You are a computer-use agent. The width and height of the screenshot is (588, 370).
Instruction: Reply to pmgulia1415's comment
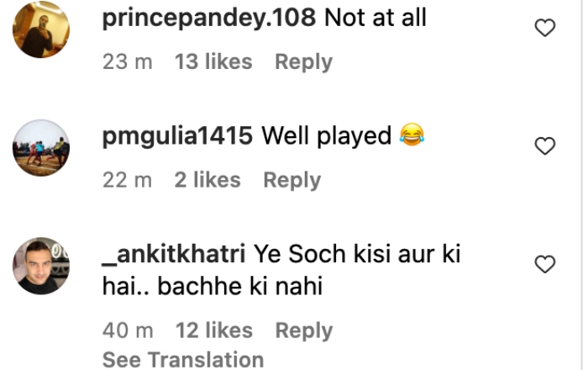291,180
